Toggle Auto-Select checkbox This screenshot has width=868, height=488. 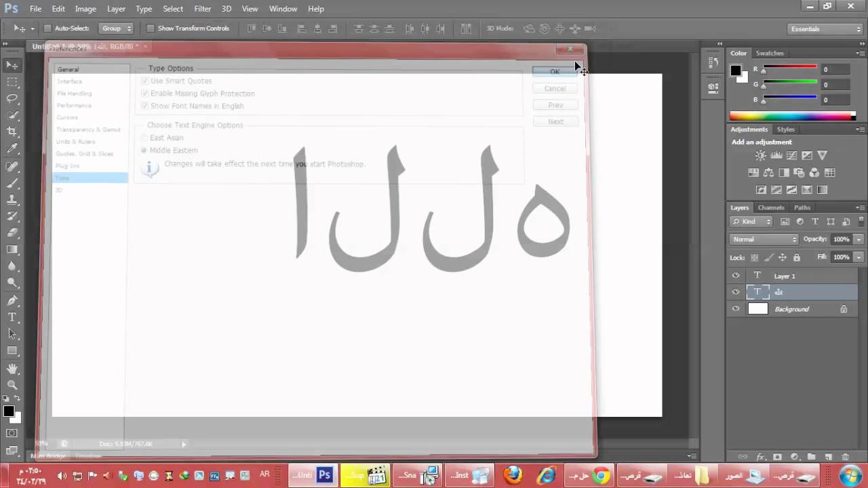pos(47,28)
